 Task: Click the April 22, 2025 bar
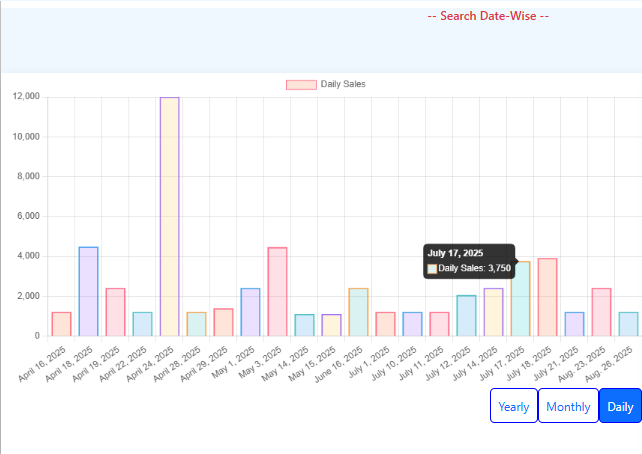[x=142, y=324]
